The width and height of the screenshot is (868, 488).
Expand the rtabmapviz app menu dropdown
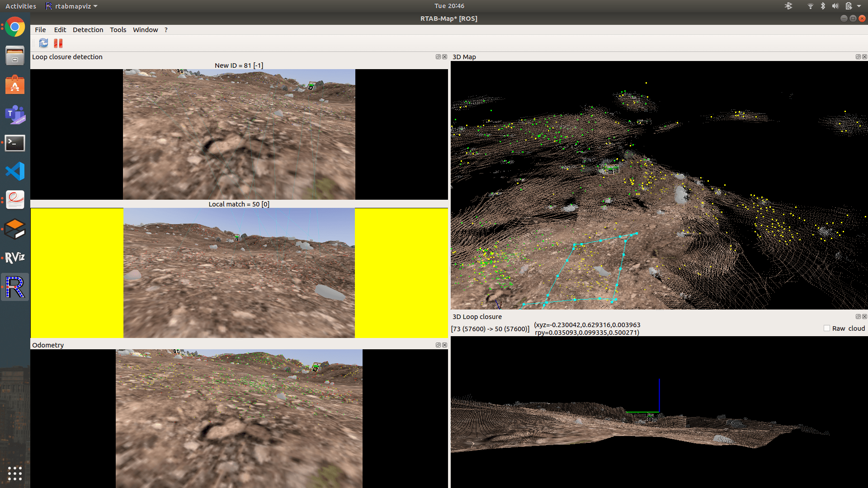pos(72,6)
